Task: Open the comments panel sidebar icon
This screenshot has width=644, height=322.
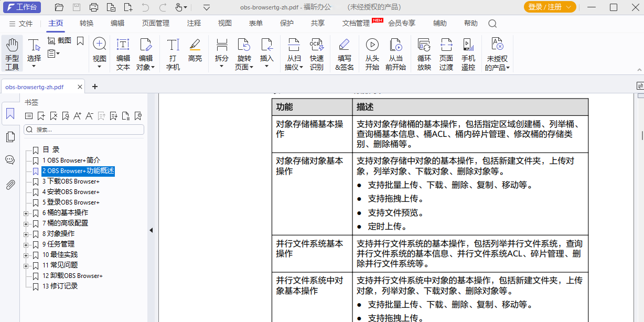Action: [x=10, y=160]
